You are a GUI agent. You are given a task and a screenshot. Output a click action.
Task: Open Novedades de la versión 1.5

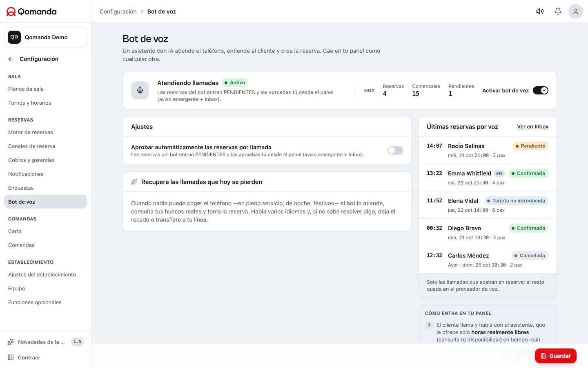(45, 342)
